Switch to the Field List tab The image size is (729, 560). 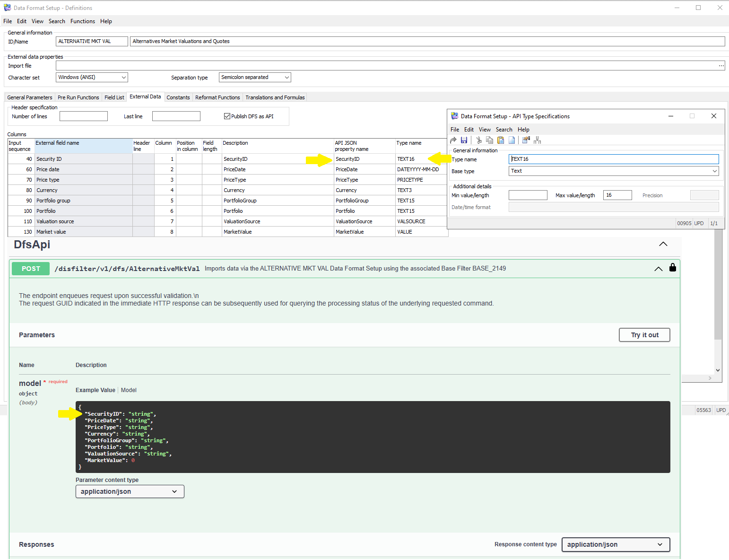tap(114, 97)
